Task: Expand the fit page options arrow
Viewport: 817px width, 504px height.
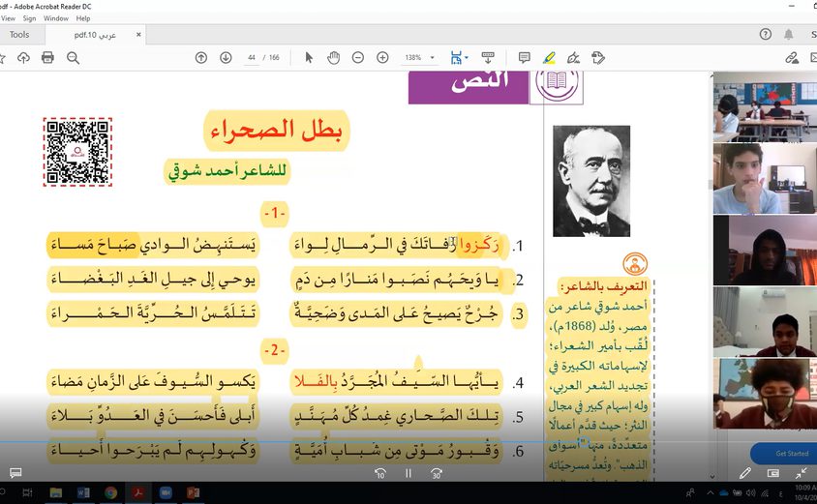Action: click(466, 58)
